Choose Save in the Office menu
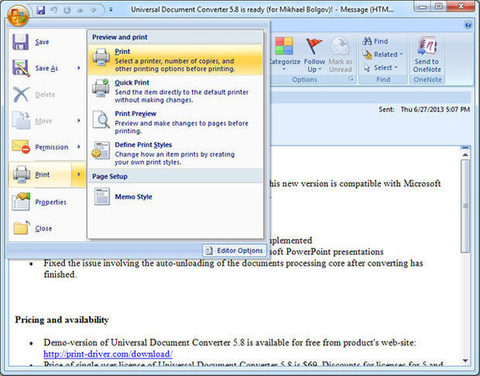The width and height of the screenshot is (480, 376). pyautogui.click(x=47, y=42)
